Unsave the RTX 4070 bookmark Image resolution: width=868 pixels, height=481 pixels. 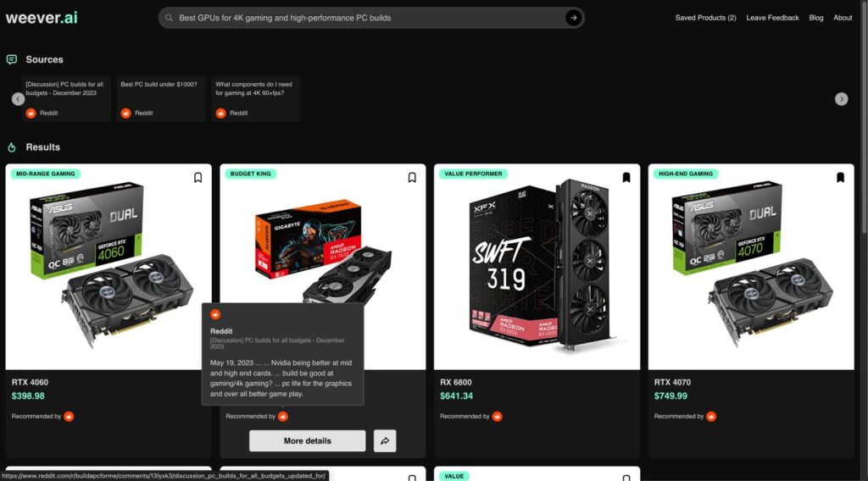840,178
